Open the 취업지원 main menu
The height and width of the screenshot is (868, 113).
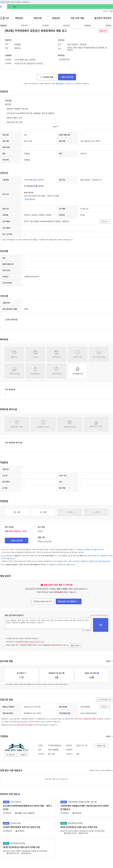[x=37, y=18]
